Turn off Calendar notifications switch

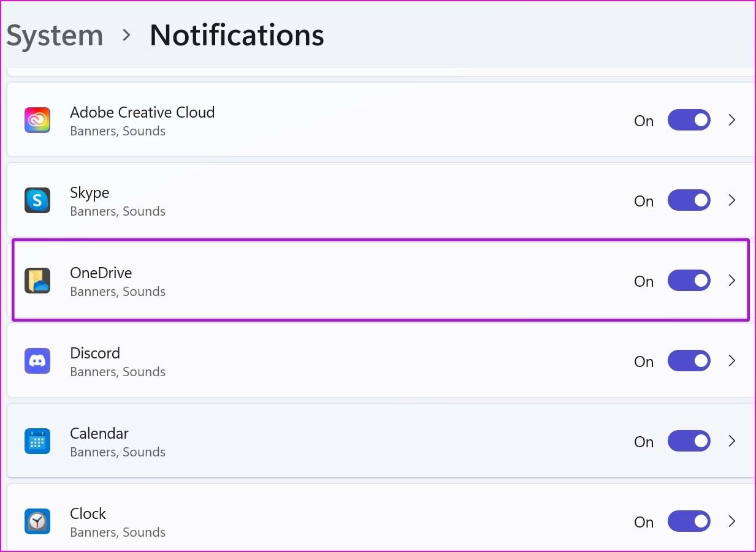pyautogui.click(x=689, y=441)
